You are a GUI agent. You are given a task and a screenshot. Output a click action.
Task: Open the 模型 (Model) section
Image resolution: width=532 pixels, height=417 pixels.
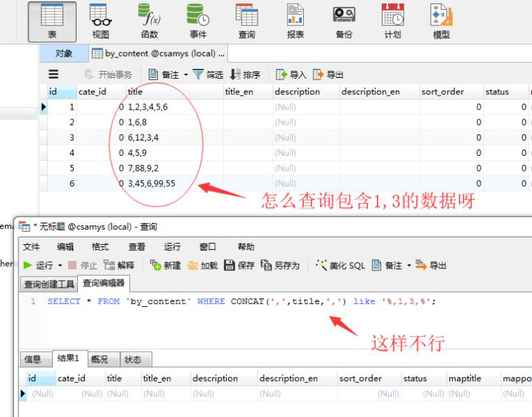441,22
